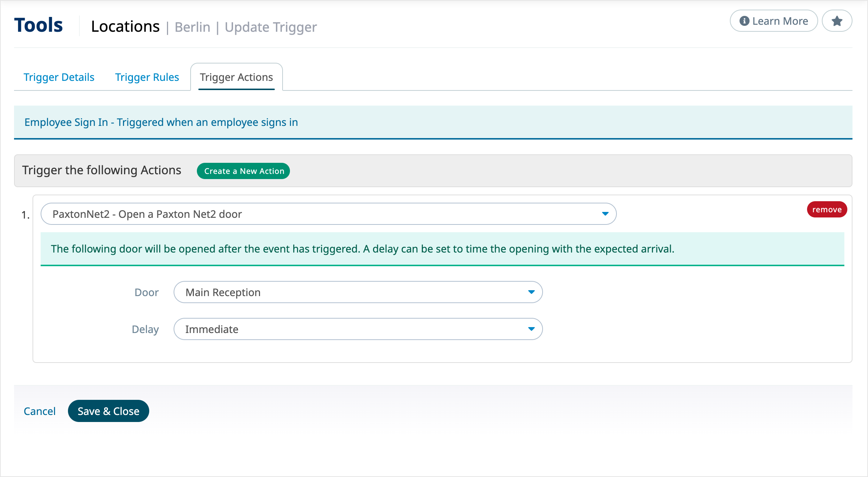Switch to the Trigger Rules tab

click(147, 77)
